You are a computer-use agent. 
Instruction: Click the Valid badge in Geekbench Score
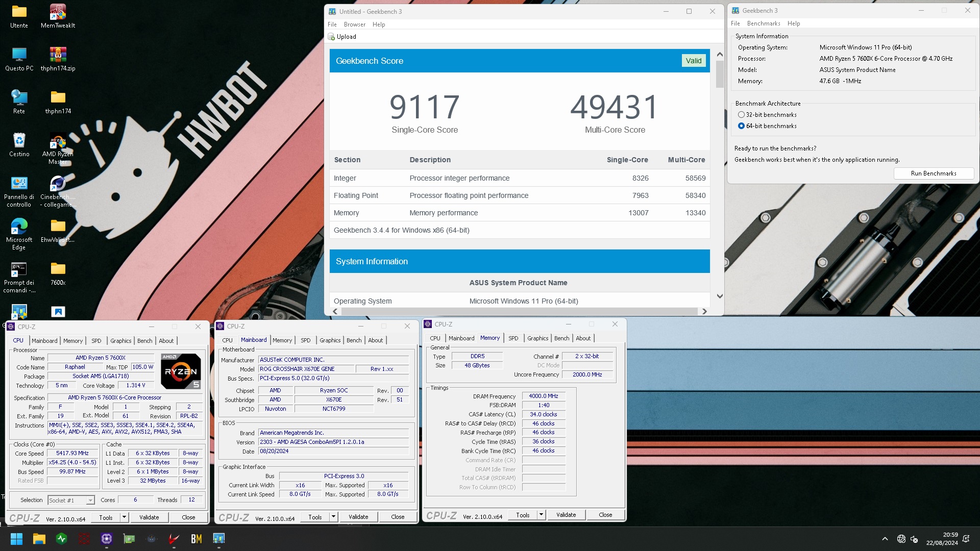click(x=693, y=61)
